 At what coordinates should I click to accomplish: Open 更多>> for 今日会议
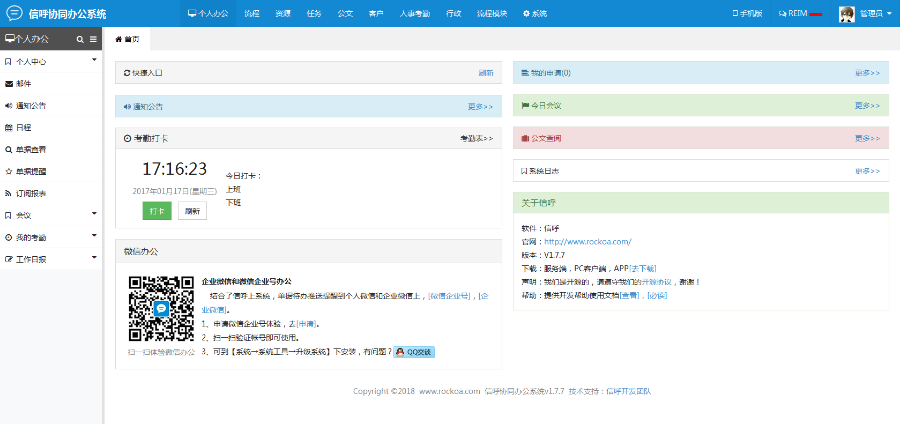tap(867, 106)
